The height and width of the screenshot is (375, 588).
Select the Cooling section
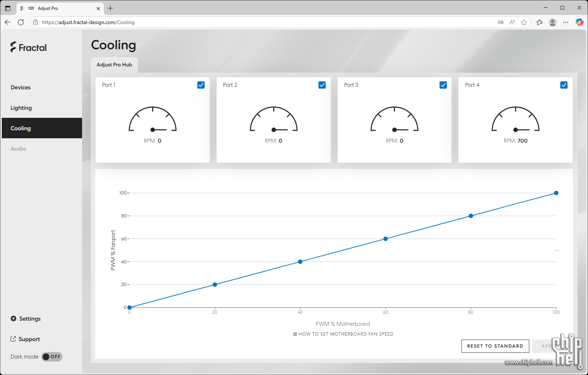coord(42,128)
